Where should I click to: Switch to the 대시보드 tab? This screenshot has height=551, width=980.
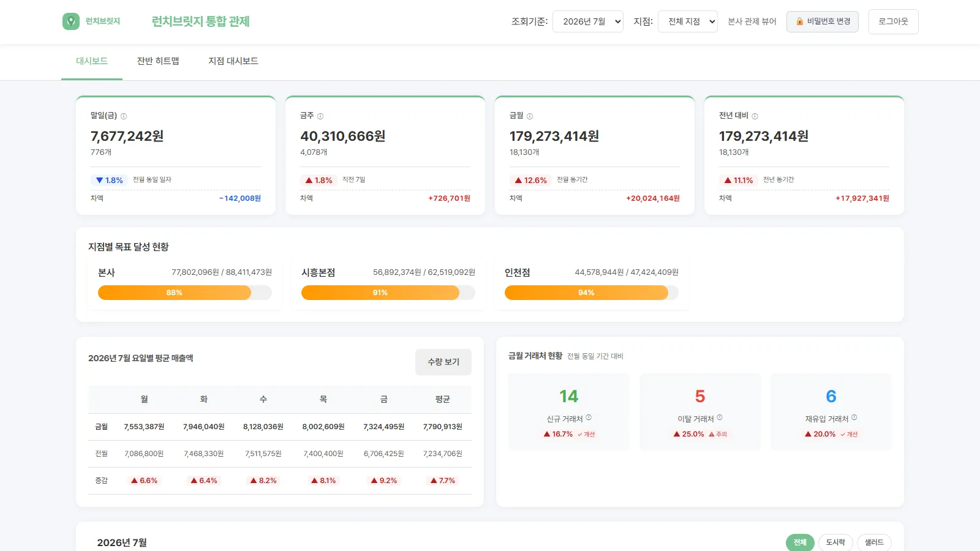click(92, 61)
